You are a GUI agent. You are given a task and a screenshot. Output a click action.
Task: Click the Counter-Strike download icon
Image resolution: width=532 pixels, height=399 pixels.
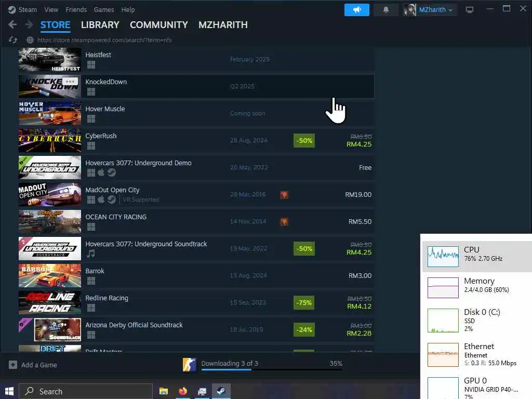189,365
